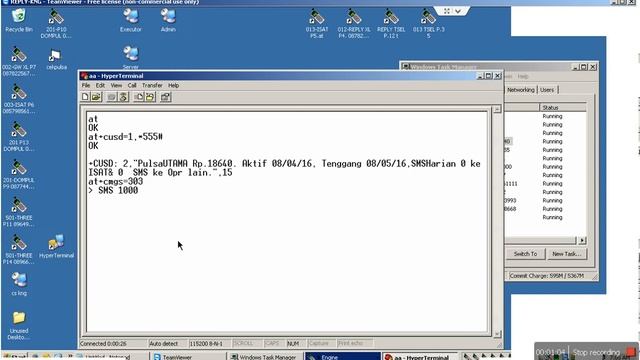The height and width of the screenshot is (360, 640).
Task: Click the Switch To button in Task Manager
Action: (525, 254)
